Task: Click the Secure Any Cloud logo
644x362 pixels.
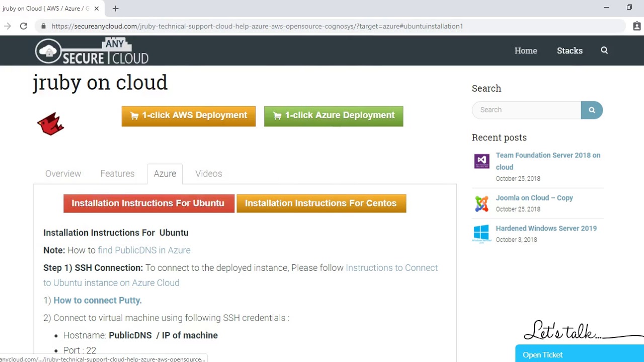Action: 92,51
